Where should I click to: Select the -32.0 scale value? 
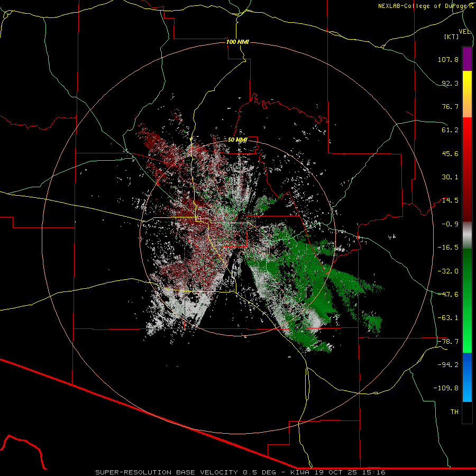[448, 271]
